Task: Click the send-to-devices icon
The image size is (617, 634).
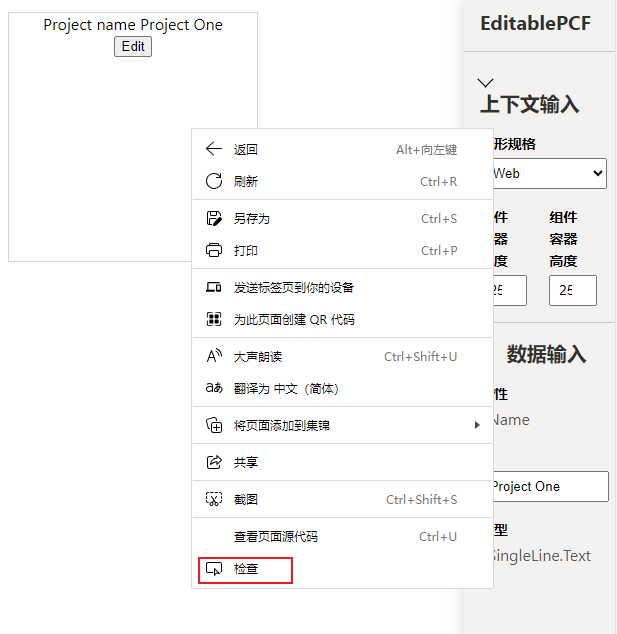Action: click(x=213, y=287)
